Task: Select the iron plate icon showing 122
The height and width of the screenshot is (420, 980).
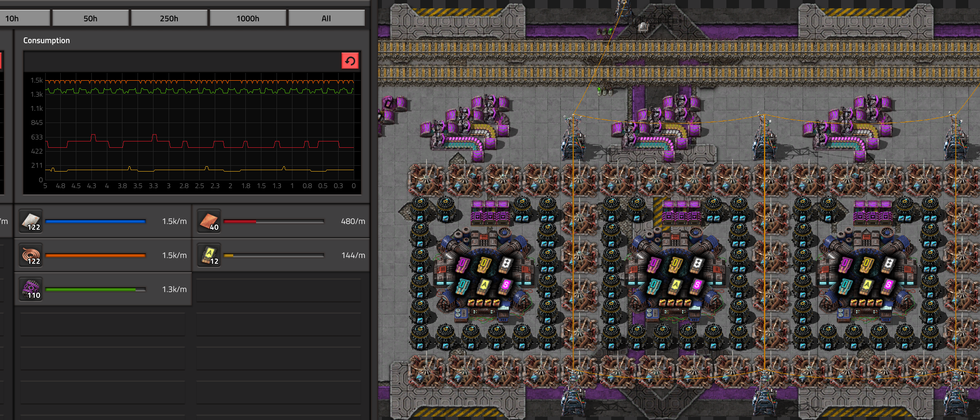Action: pyautogui.click(x=31, y=221)
